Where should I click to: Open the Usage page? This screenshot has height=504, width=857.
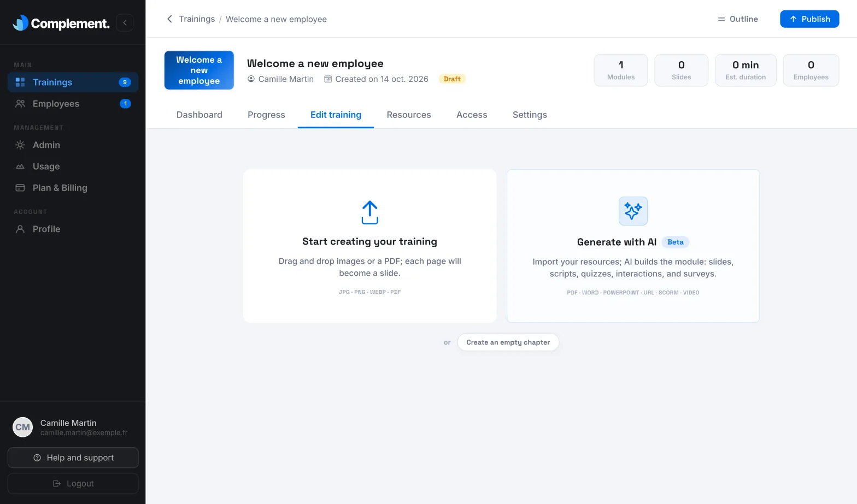(73, 167)
